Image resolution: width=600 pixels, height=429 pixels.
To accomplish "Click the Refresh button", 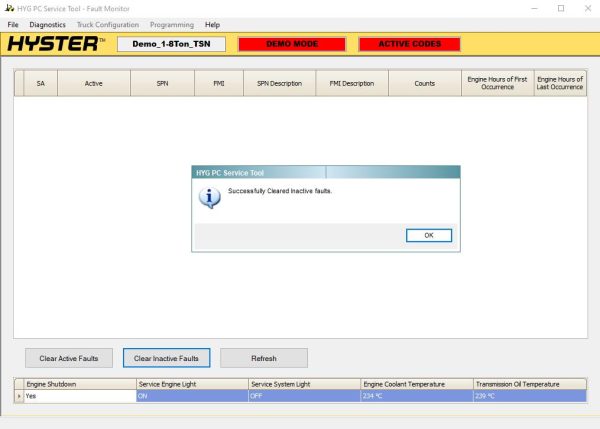I will click(264, 358).
